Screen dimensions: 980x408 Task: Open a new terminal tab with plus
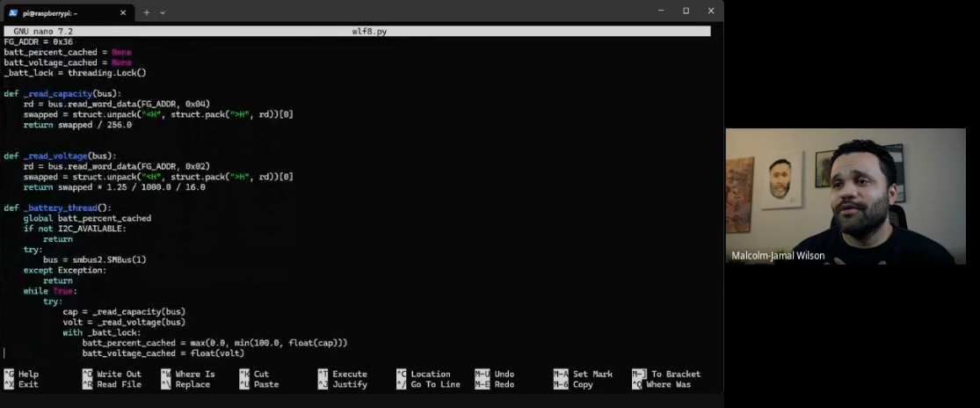[147, 12]
